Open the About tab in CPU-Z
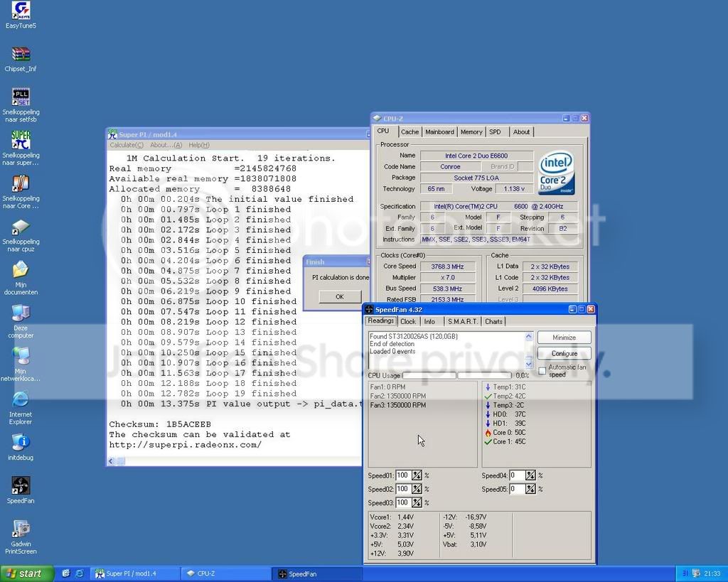 click(521, 131)
